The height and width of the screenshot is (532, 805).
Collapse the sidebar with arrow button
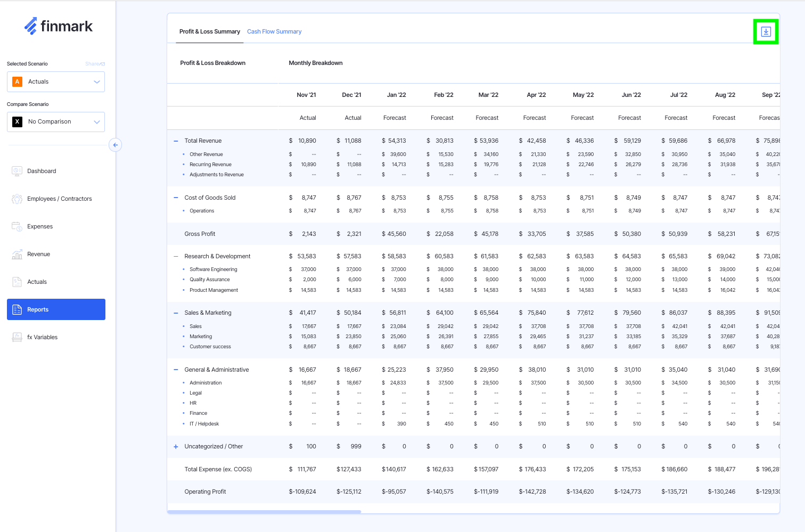[115, 145]
